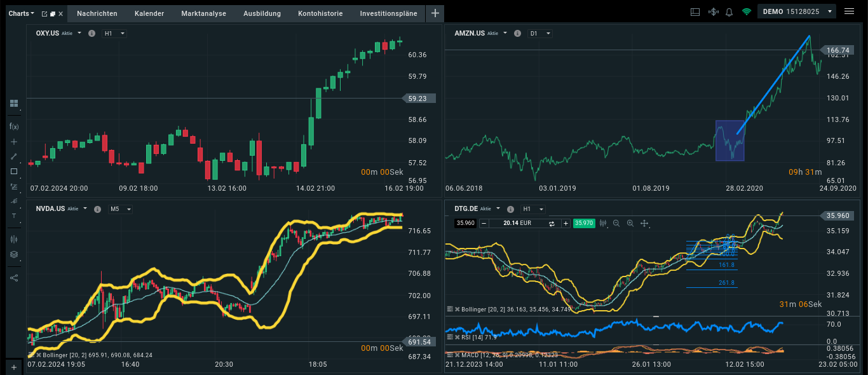Viewport: 868px width, 375px height.
Task: Click the RSI panel resize handle
Action: pyautogui.click(x=655, y=316)
